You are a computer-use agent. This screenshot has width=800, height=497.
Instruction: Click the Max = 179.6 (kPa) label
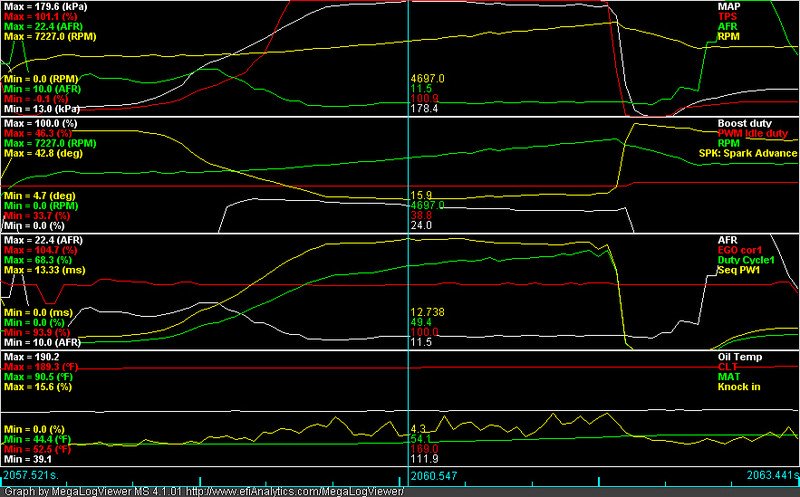pyautogui.click(x=45, y=7)
